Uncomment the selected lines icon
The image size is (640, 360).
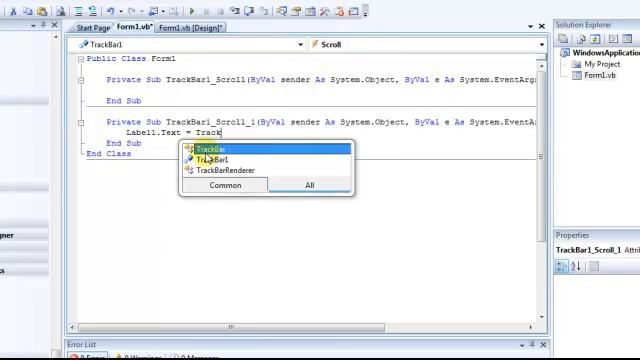click(x=93, y=11)
